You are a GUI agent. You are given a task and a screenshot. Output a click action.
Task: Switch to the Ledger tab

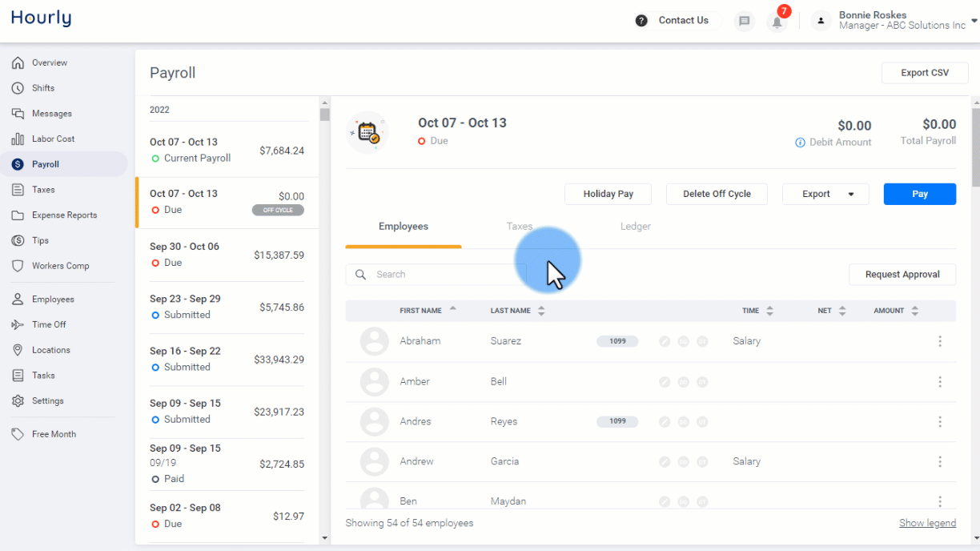636,227
